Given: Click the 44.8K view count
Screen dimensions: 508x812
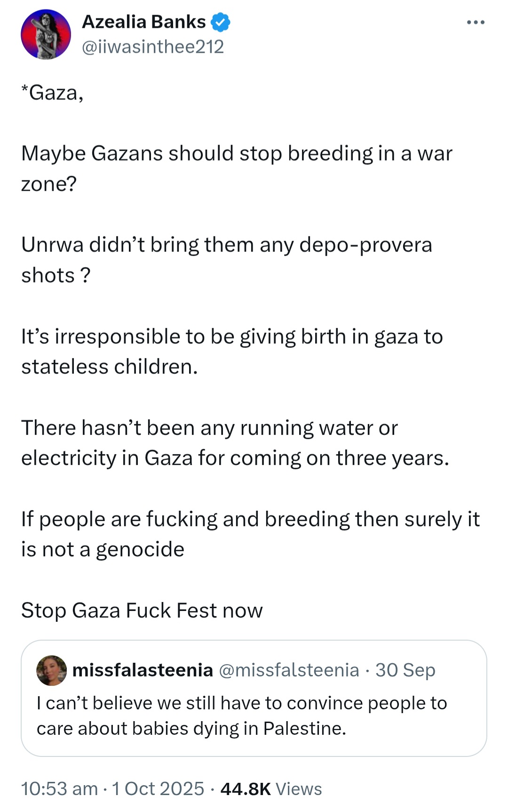Looking at the screenshot, I should [245, 788].
